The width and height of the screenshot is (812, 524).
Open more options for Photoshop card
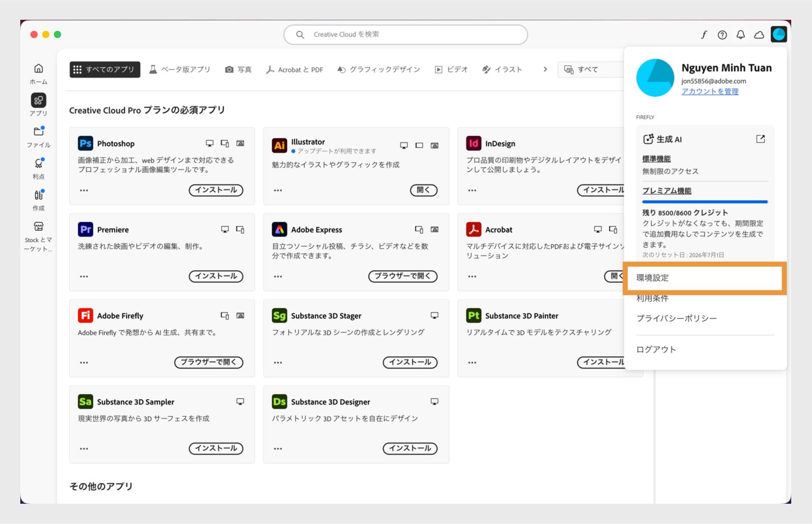pyautogui.click(x=84, y=191)
